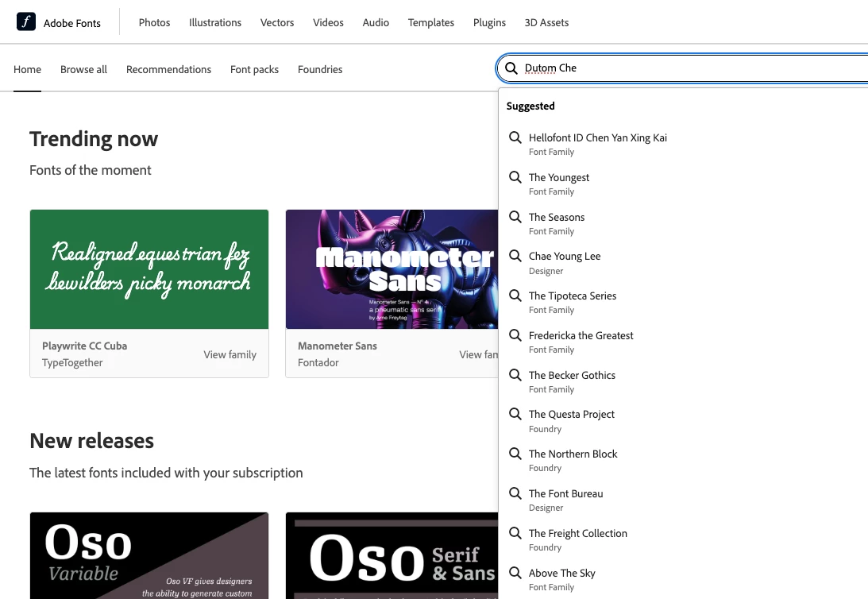Viewport: 868px width, 599px height.
Task: Click search icon beside The Freight Collection
Action: pos(515,532)
